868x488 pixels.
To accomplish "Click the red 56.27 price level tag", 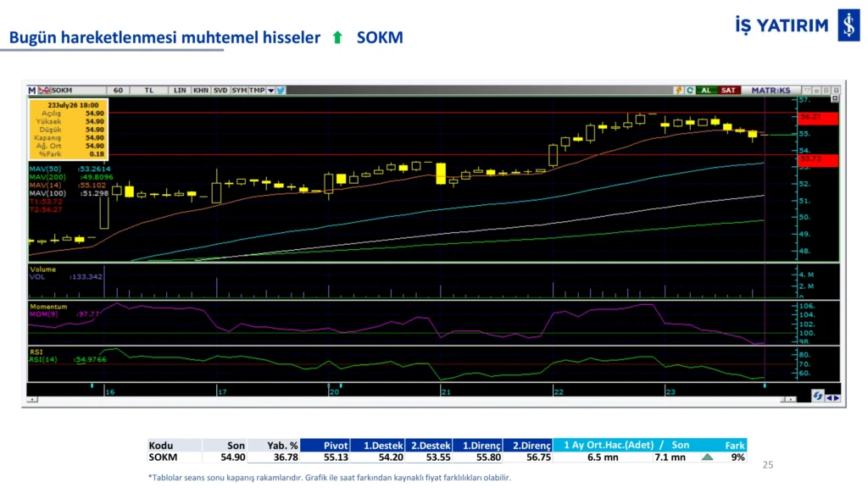I will click(x=818, y=117).
